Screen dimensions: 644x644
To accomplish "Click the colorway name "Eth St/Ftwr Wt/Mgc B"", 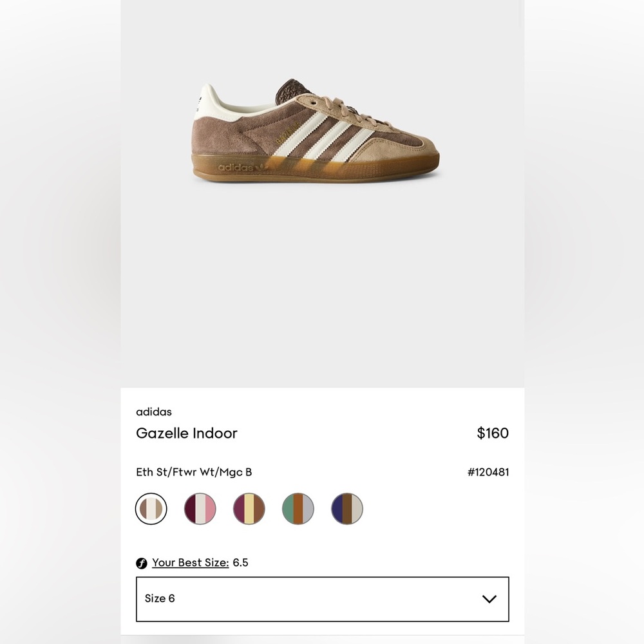I will 194,472.
